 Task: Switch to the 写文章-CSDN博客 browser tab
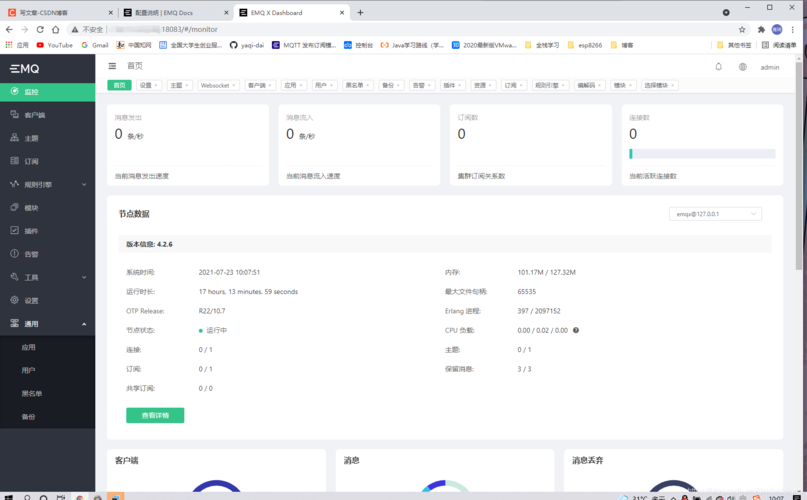click(61, 12)
